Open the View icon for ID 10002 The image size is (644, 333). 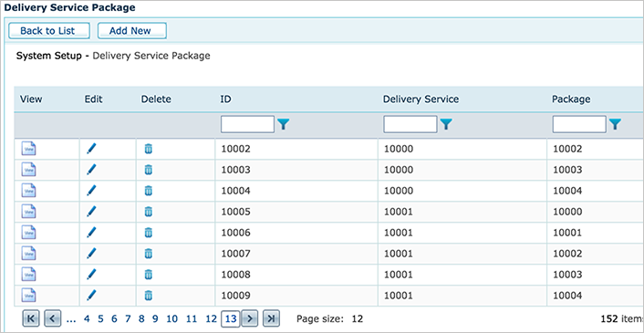(x=29, y=149)
